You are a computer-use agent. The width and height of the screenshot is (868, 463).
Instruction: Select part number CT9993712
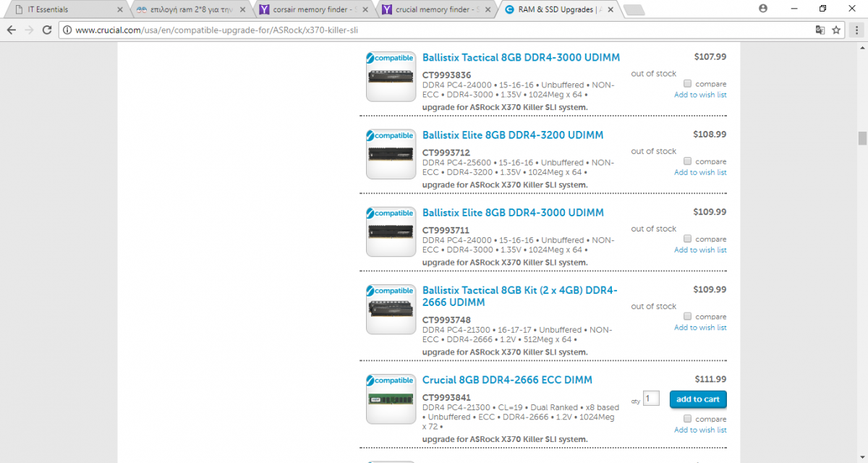[x=446, y=153]
